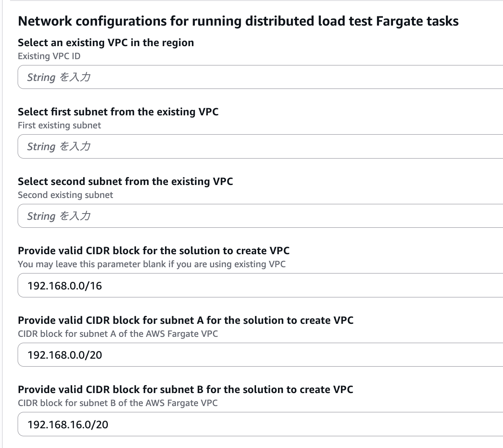Select the VPC CIDR field containing 192.168.0.0/16
503x448 pixels.
[x=260, y=286]
